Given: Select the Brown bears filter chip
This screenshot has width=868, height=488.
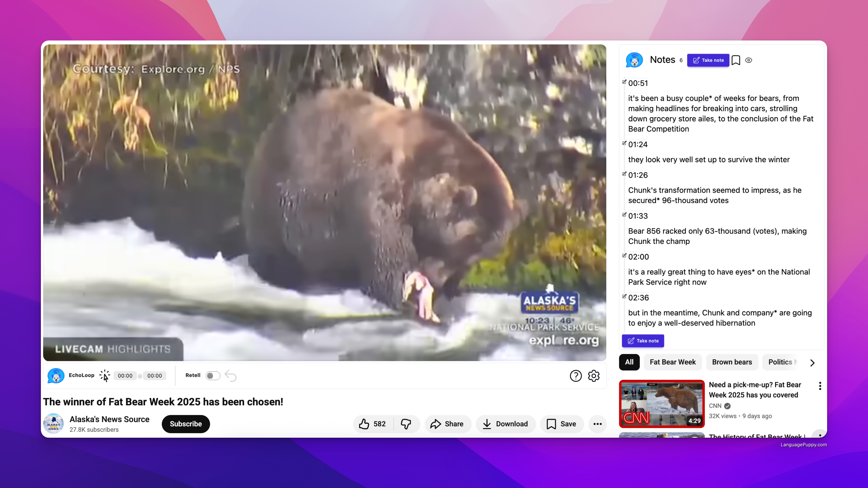Looking at the screenshot, I should (732, 362).
